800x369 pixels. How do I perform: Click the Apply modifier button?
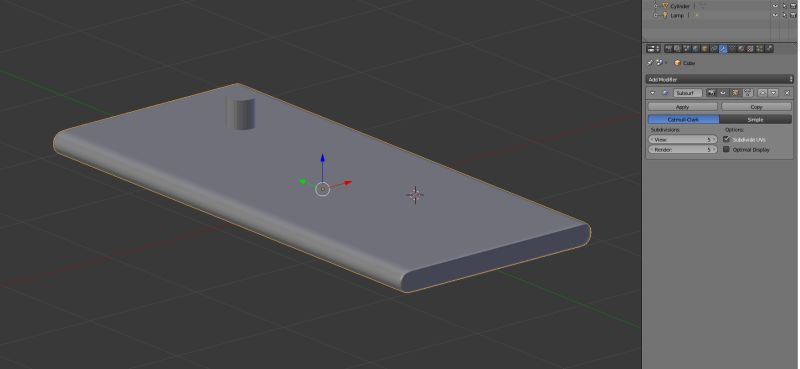click(x=683, y=107)
